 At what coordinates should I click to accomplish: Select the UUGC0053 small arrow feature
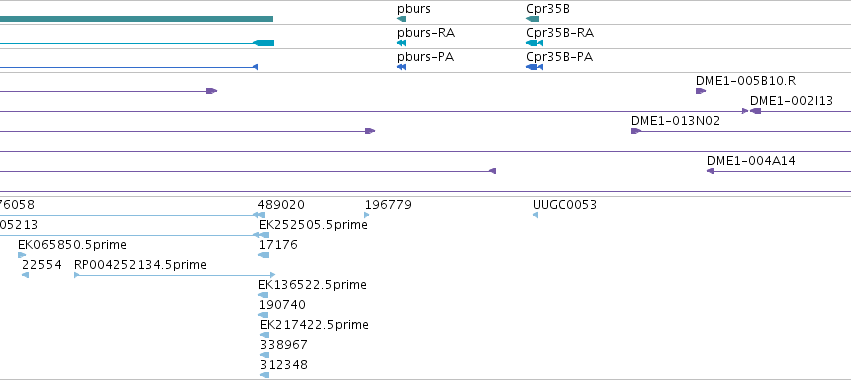535,215
